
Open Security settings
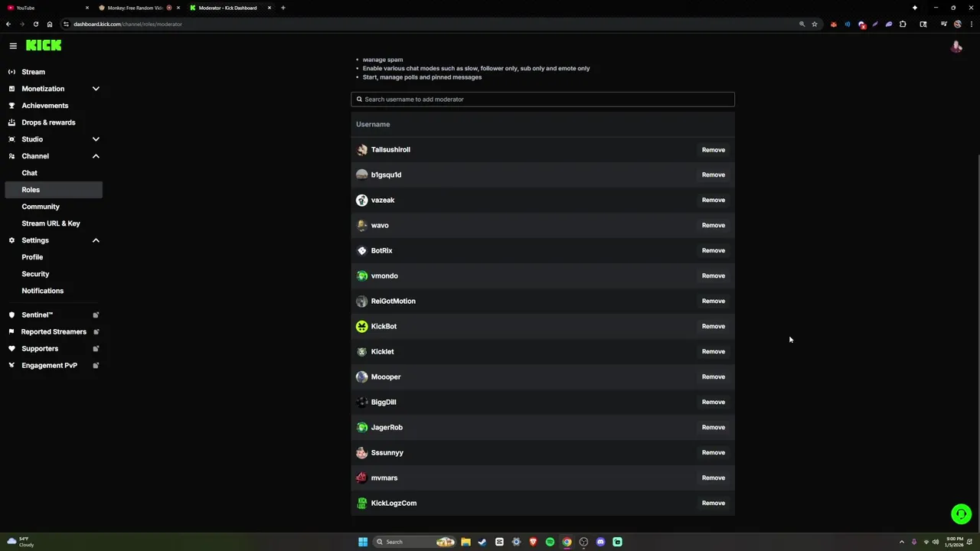(x=35, y=274)
